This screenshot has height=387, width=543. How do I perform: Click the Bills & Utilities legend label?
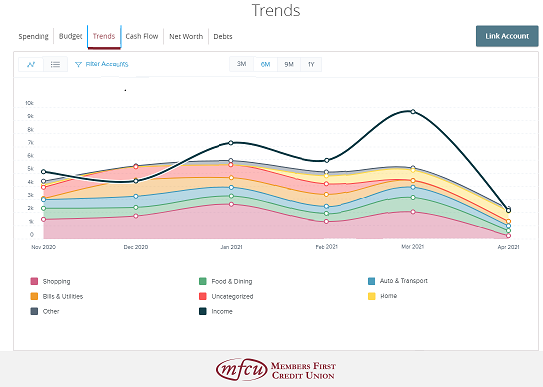63,296
